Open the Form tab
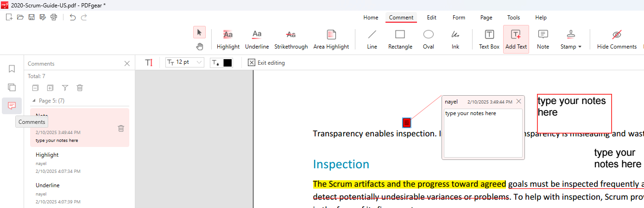 pos(459,18)
